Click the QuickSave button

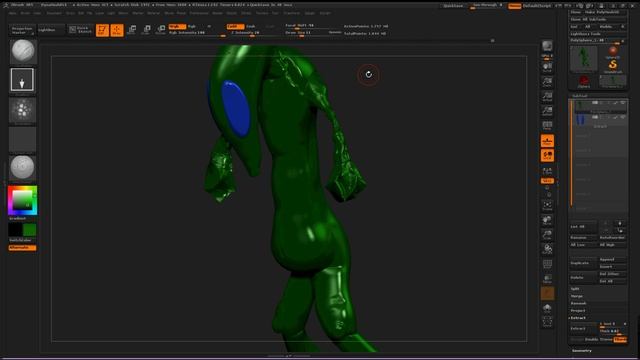point(453,6)
